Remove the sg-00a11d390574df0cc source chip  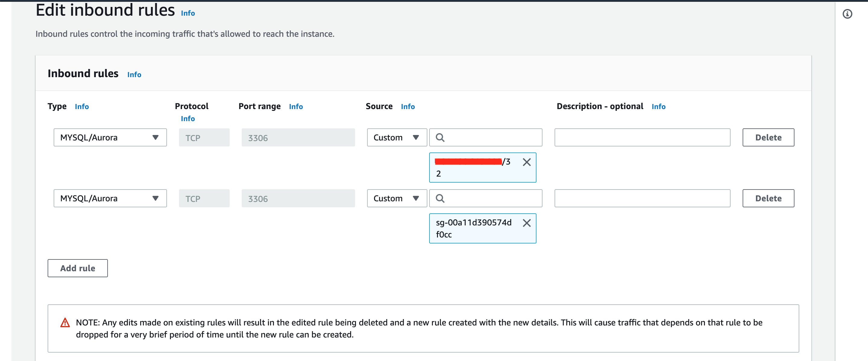(526, 223)
